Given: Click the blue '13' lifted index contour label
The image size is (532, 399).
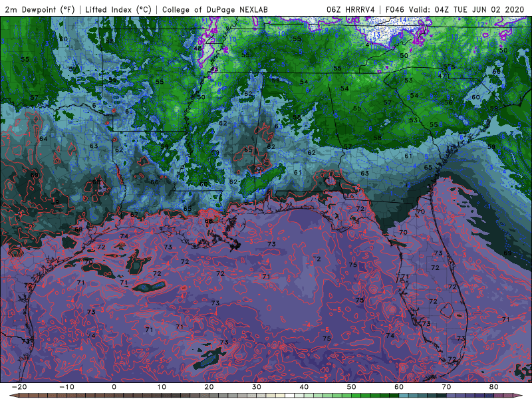Looking at the screenshot, I should [376, 35].
